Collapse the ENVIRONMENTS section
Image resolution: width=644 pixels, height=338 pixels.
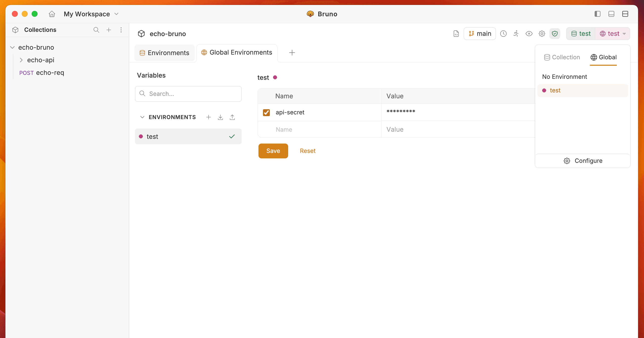coord(142,117)
